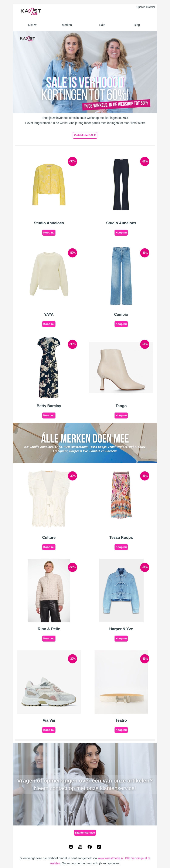Click the Ontdek de SALE button

(x=85, y=135)
